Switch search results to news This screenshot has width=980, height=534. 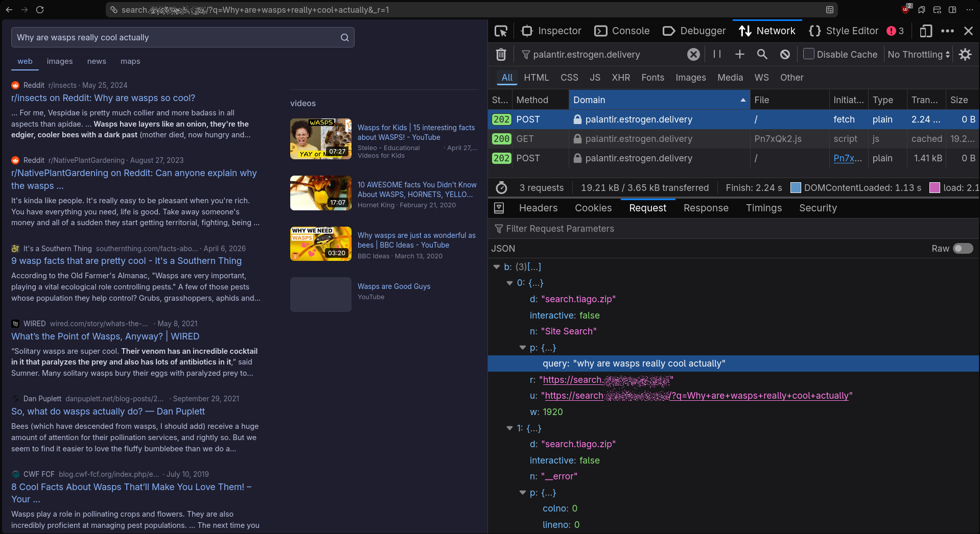click(97, 61)
